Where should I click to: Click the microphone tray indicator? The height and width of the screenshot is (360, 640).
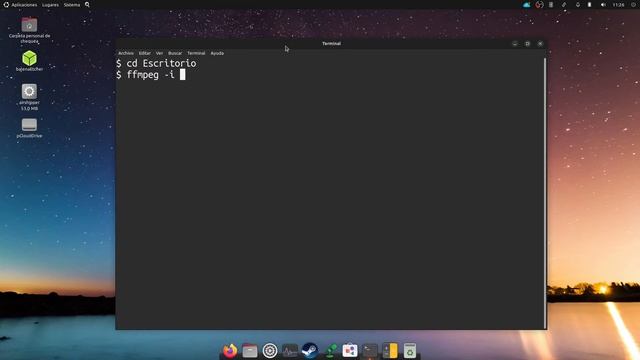(x=578, y=5)
